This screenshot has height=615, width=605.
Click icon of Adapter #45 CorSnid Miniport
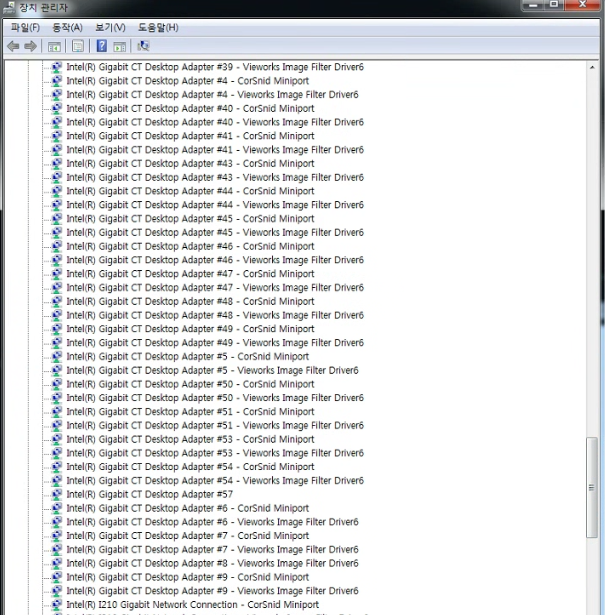[x=57, y=218]
